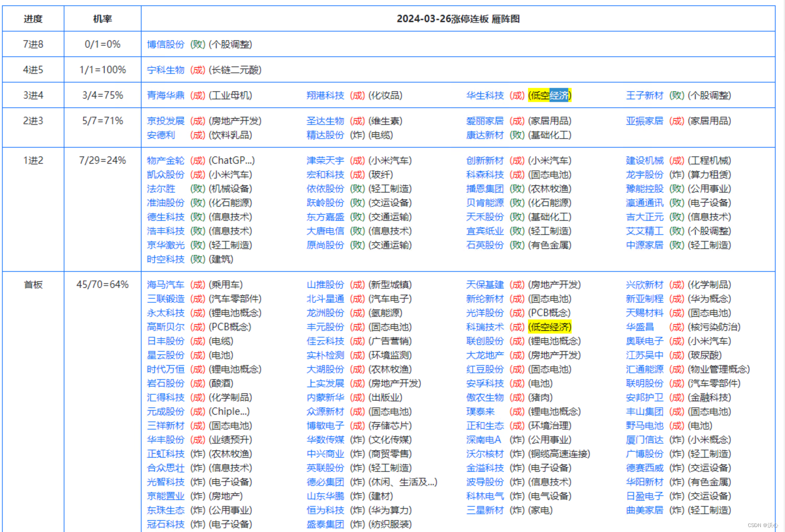Click the 安德利 stock link
Viewport: 785px width, 532px height.
(x=161, y=135)
